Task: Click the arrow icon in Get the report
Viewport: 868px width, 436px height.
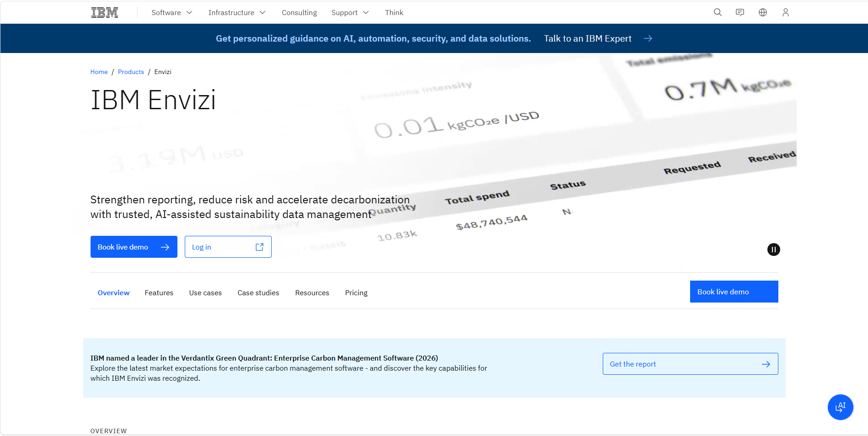Action: coord(766,364)
